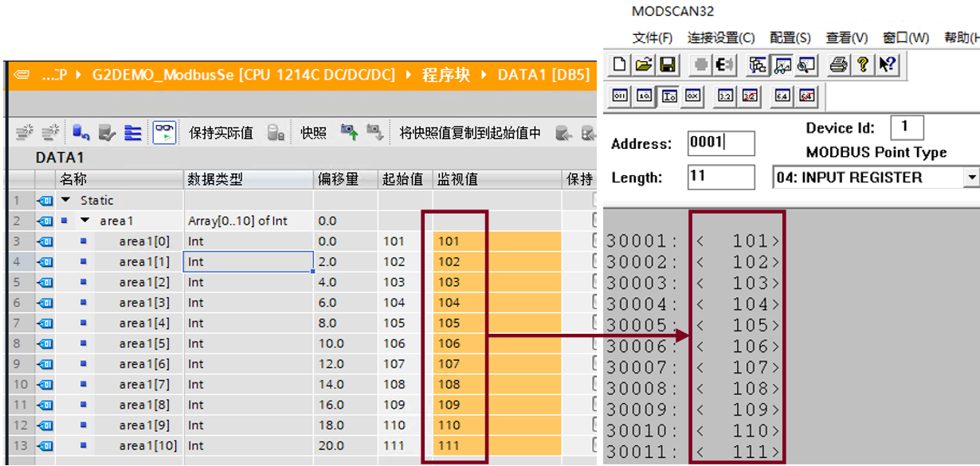Click the 保持实际值 button
This screenshot has width=980, height=466.
[x=221, y=133]
